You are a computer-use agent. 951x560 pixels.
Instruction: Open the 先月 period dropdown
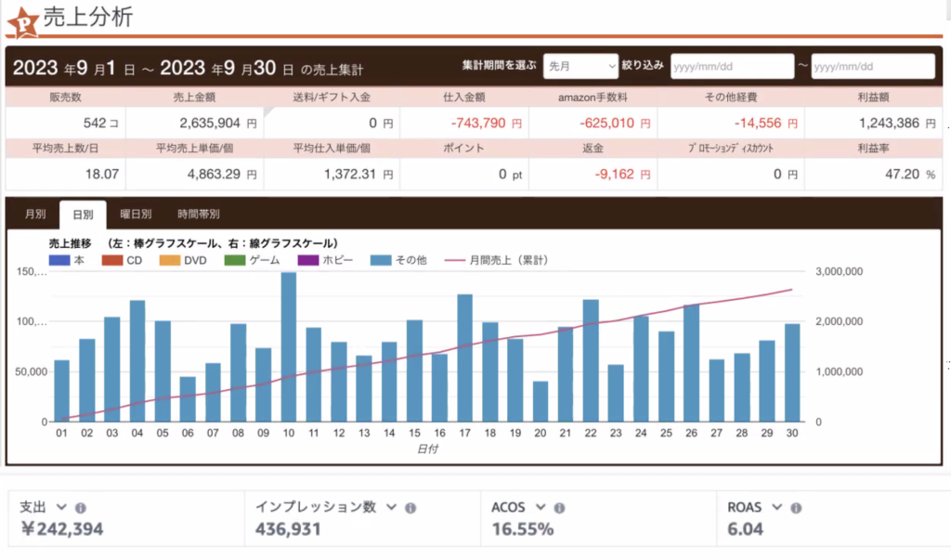pos(580,66)
